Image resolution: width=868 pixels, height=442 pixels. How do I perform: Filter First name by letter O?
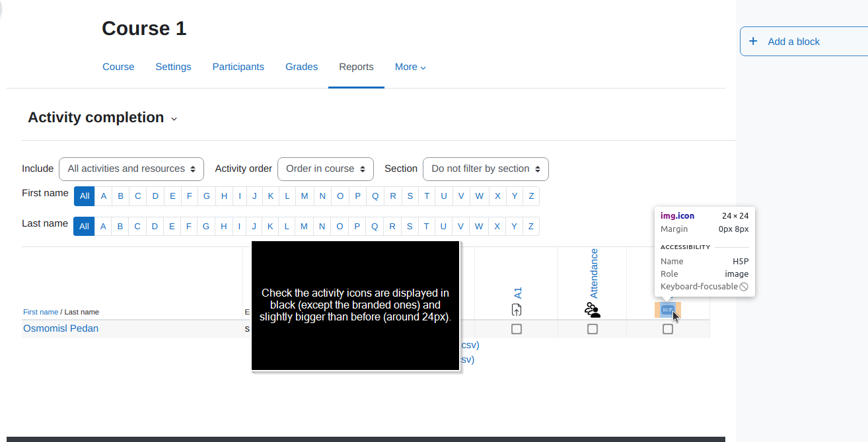pyautogui.click(x=340, y=196)
